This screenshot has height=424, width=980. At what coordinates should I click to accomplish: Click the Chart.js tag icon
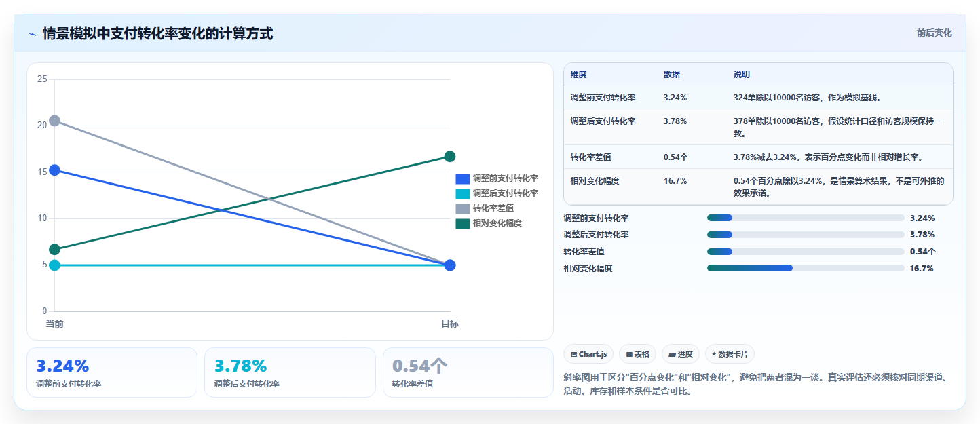574,354
